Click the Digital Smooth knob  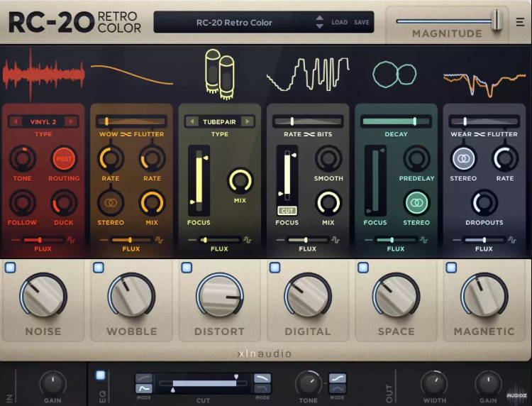328,158
